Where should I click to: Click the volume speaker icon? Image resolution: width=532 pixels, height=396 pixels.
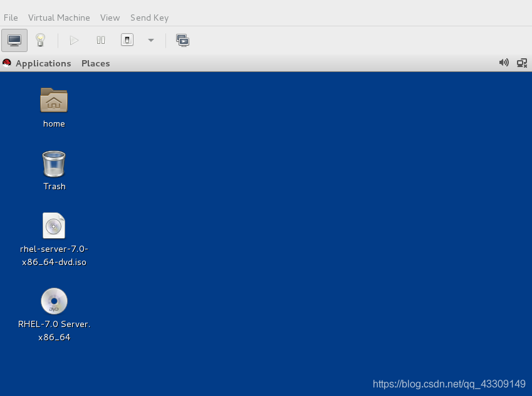504,63
